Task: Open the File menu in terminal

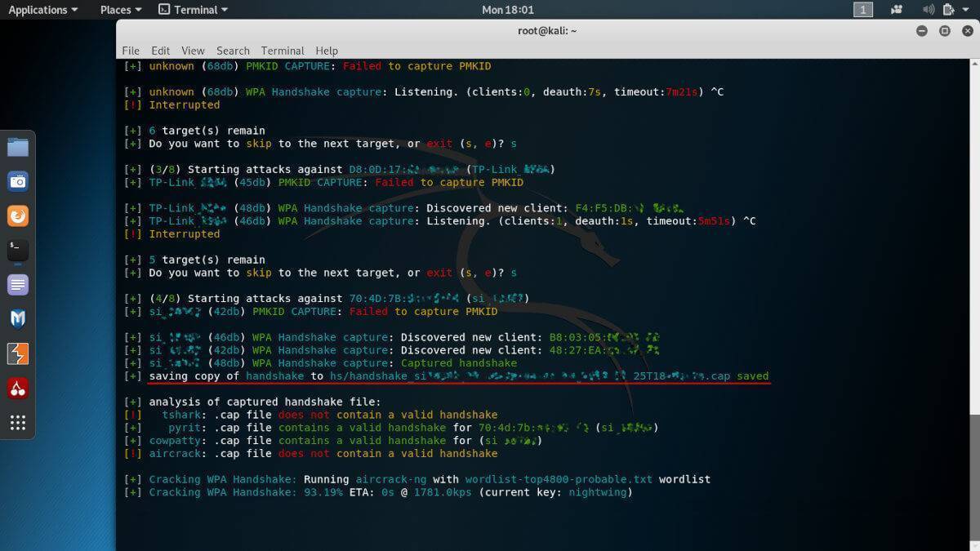Action: click(131, 51)
